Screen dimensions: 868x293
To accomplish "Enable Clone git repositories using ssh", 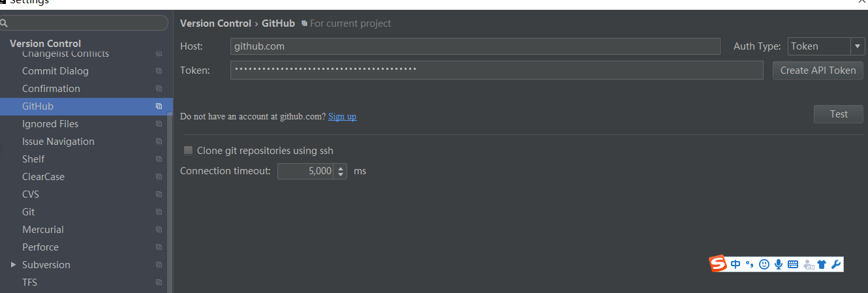I will pyautogui.click(x=188, y=150).
